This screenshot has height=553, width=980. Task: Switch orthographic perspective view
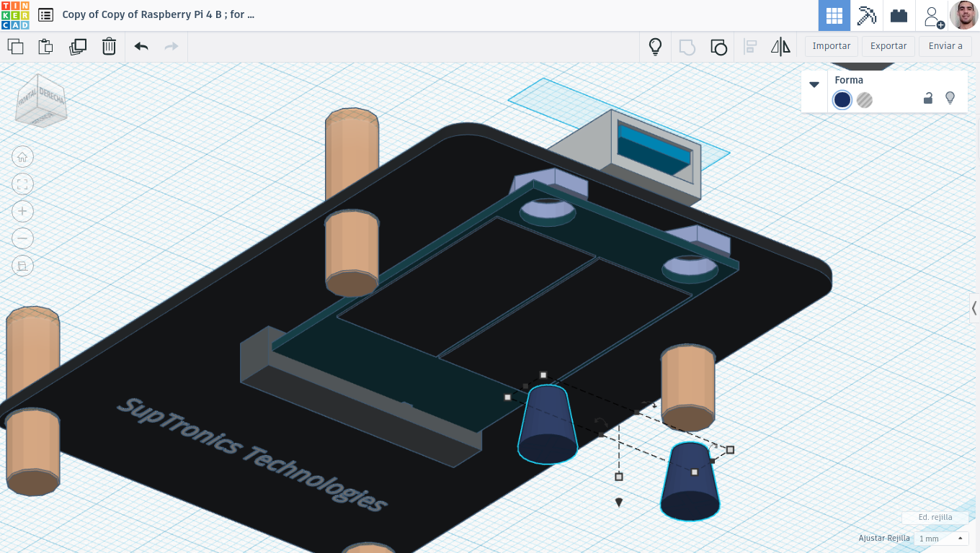coord(22,266)
